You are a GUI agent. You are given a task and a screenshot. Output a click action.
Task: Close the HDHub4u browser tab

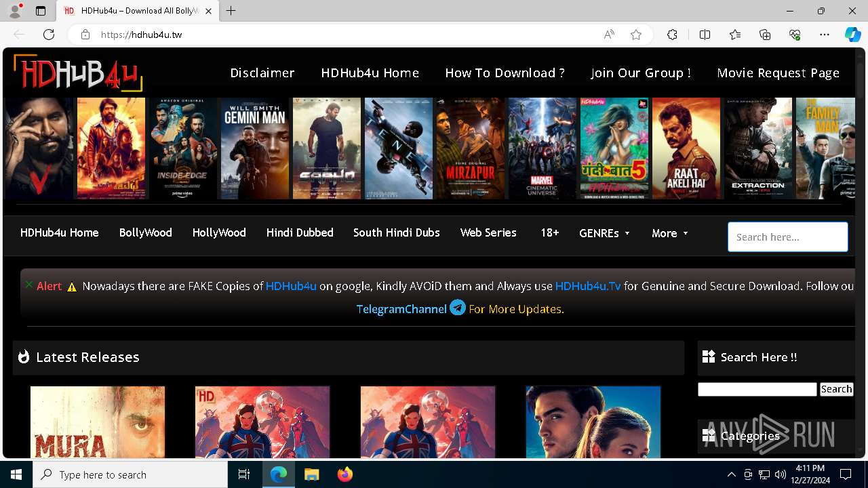[x=209, y=11]
